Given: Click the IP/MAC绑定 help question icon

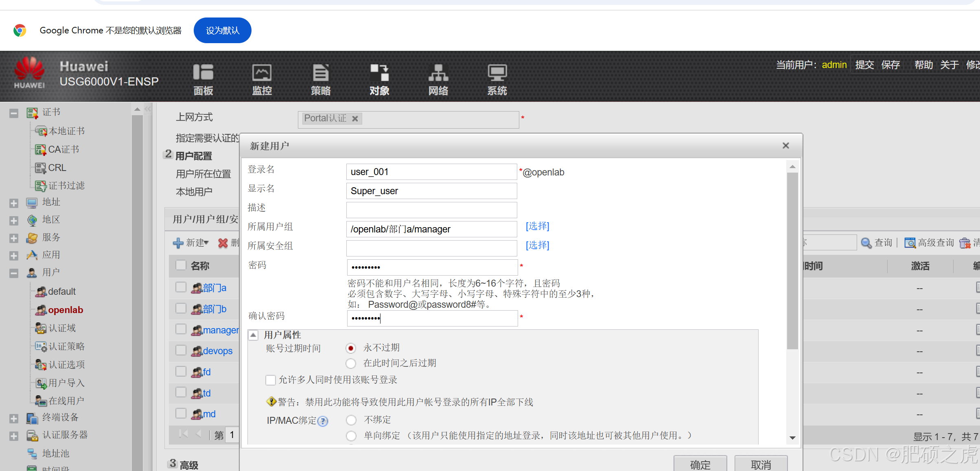Looking at the screenshot, I should coord(323,421).
